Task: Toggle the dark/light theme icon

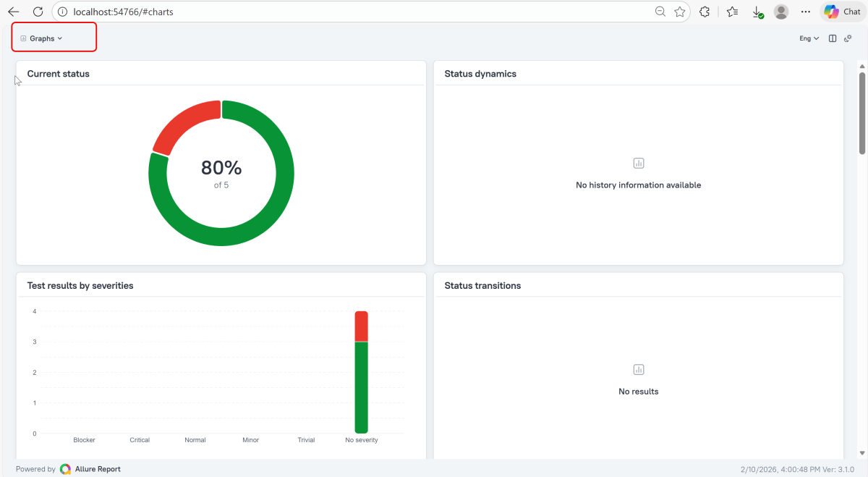Action: (x=848, y=38)
